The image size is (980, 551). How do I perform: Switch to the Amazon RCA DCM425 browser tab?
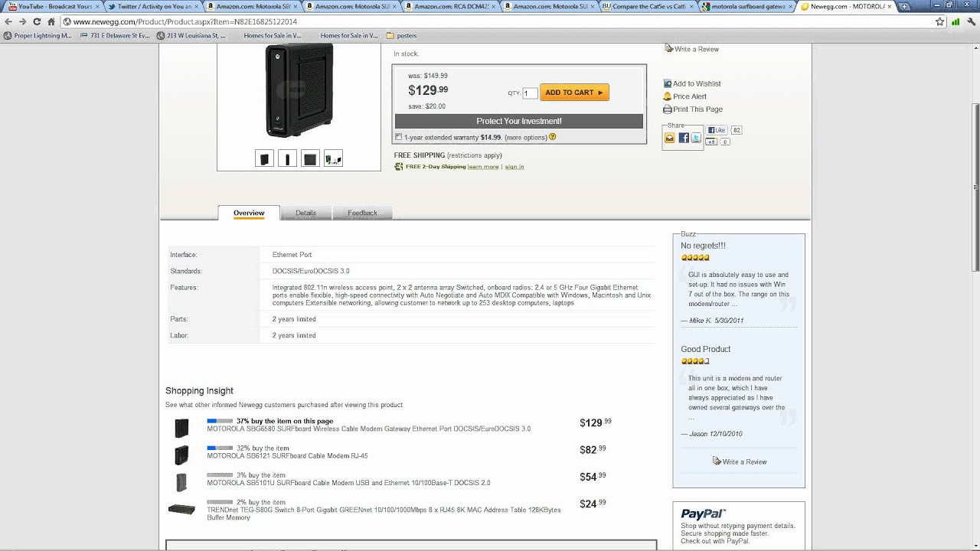tap(449, 6)
